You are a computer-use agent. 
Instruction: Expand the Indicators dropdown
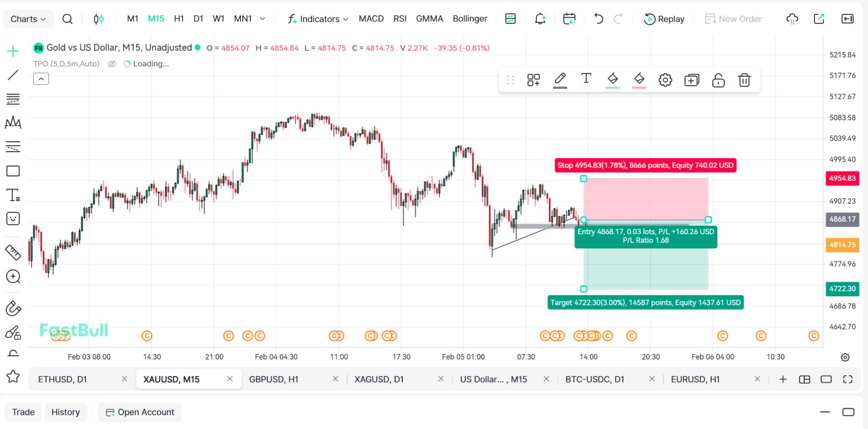click(x=318, y=19)
